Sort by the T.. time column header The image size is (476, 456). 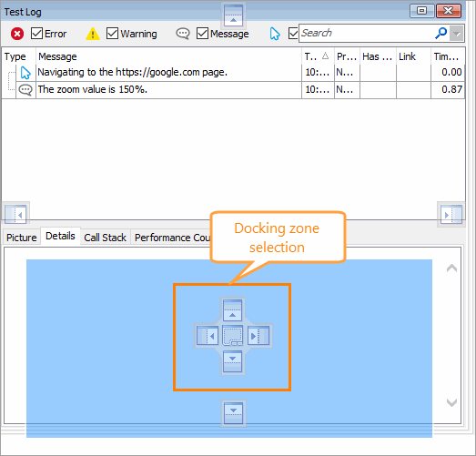(x=318, y=56)
